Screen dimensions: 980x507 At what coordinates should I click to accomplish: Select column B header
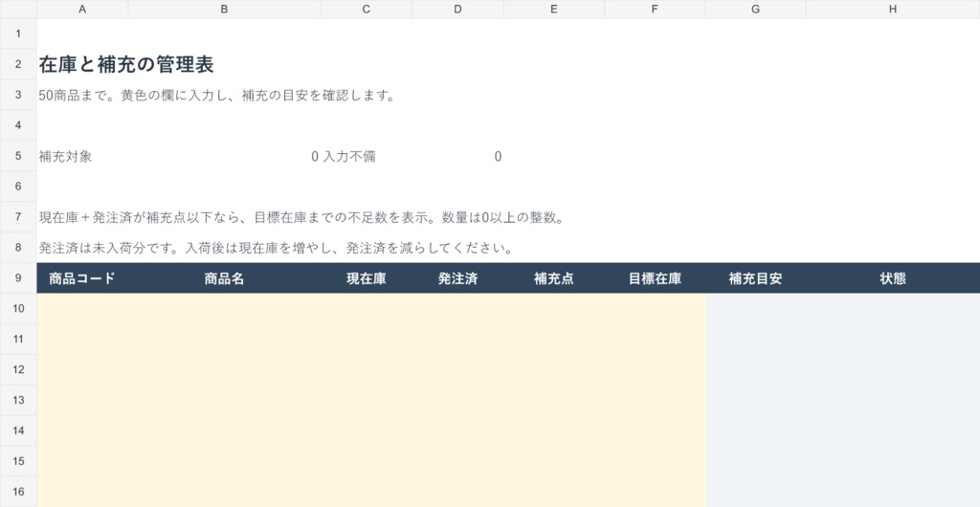click(x=224, y=9)
